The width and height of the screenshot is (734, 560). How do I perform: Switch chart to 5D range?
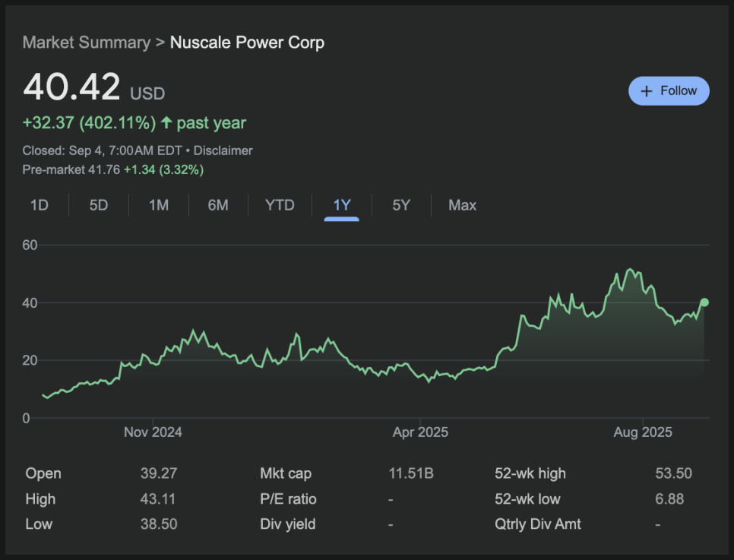tap(99, 205)
